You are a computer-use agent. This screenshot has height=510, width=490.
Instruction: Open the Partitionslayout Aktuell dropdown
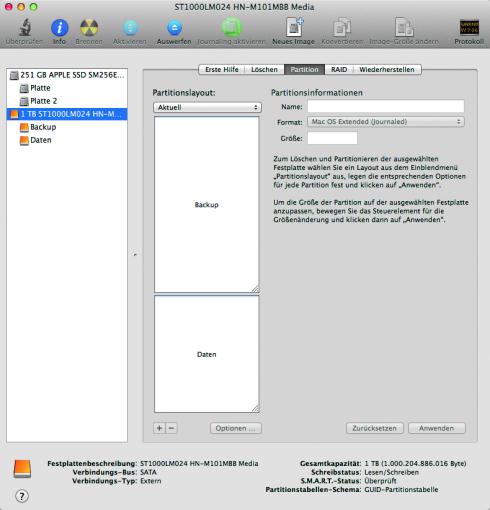(207, 107)
